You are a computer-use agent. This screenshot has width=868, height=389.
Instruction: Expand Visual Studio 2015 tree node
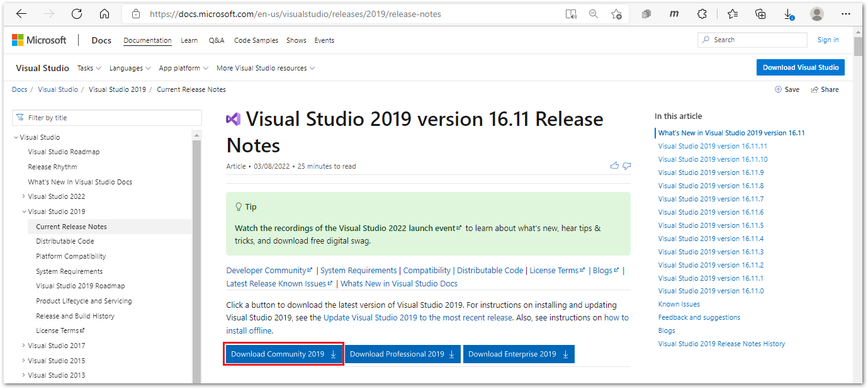(24, 361)
